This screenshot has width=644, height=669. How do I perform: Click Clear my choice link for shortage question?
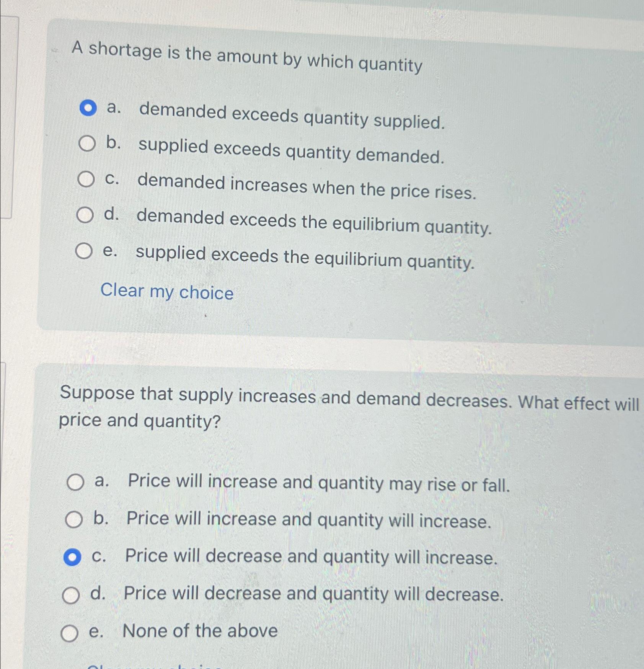[167, 292]
